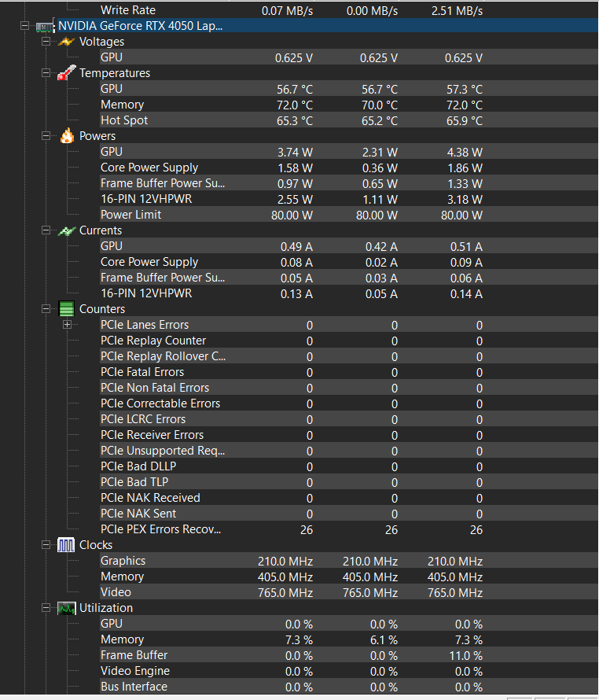This screenshot has width=599, height=700.
Task: Select the Hot Spot temperature row
Action: tap(349, 120)
